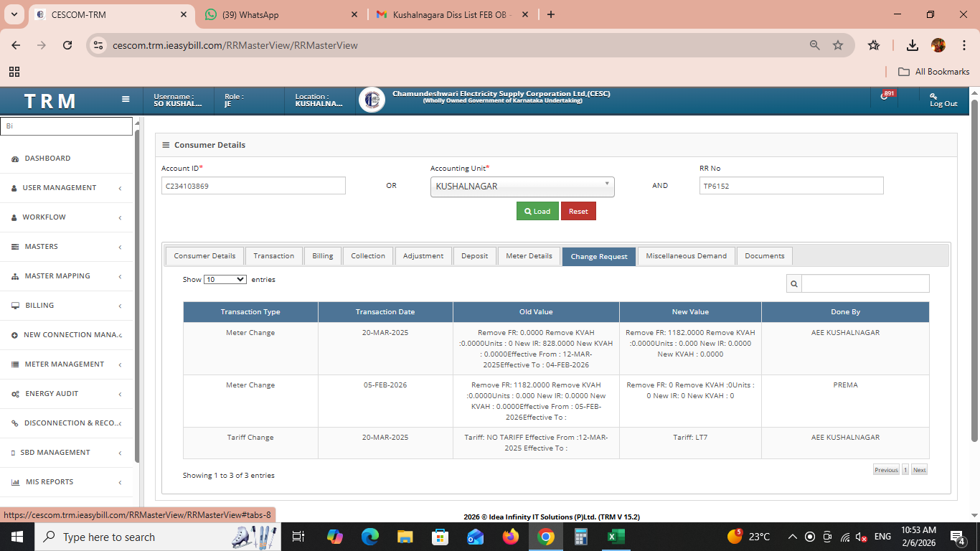Click the Master Mapping sitemap icon
This screenshot has height=551, width=980.
click(x=16, y=276)
